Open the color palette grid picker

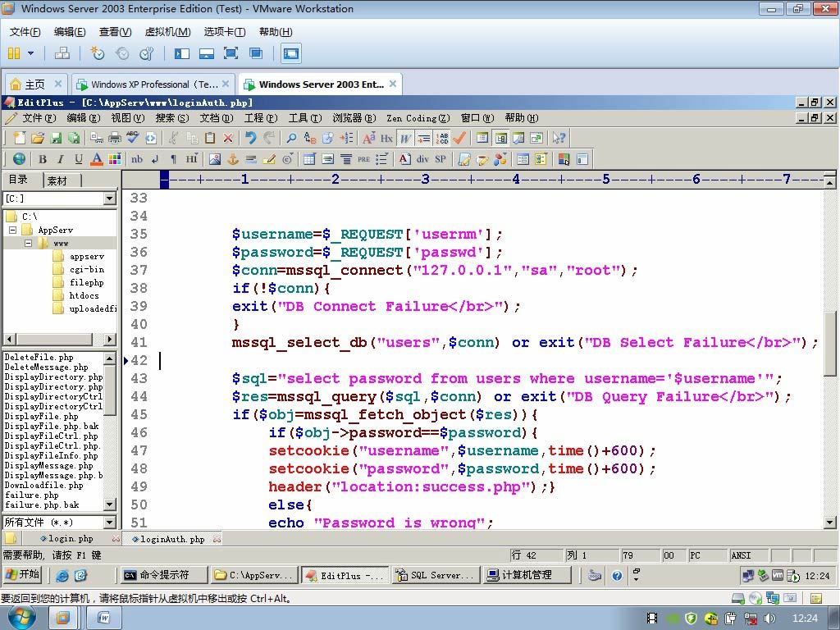tap(115, 158)
